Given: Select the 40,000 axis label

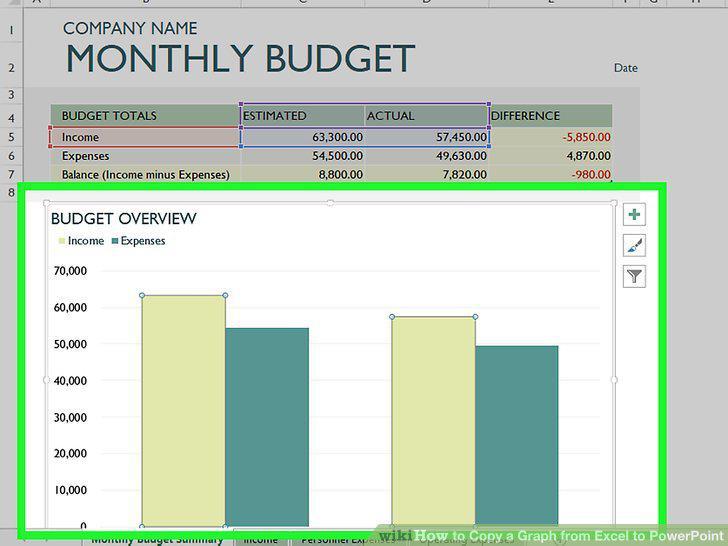Looking at the screenshot, I should coord(70,381).
